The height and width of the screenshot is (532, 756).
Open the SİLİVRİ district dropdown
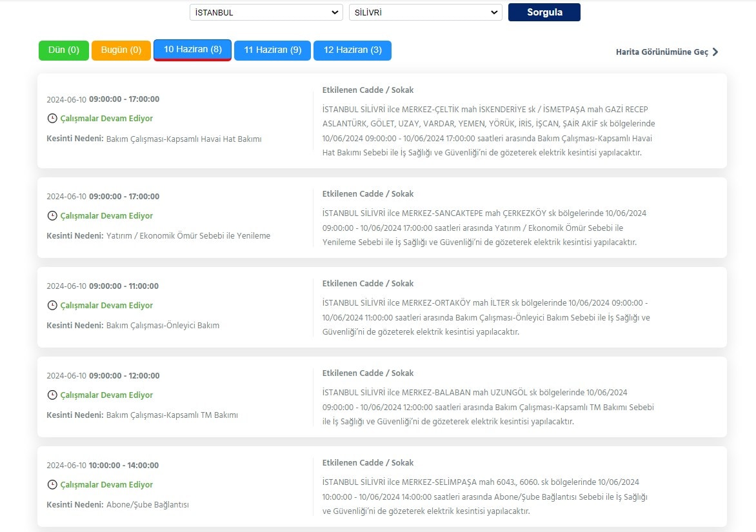coord(425,12)
